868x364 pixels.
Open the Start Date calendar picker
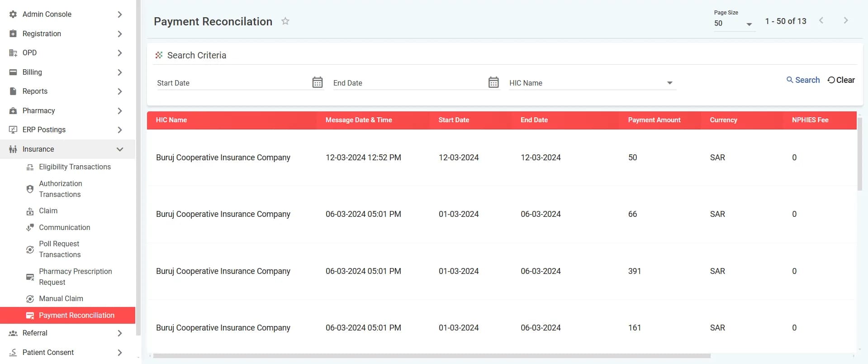[318, 82]
